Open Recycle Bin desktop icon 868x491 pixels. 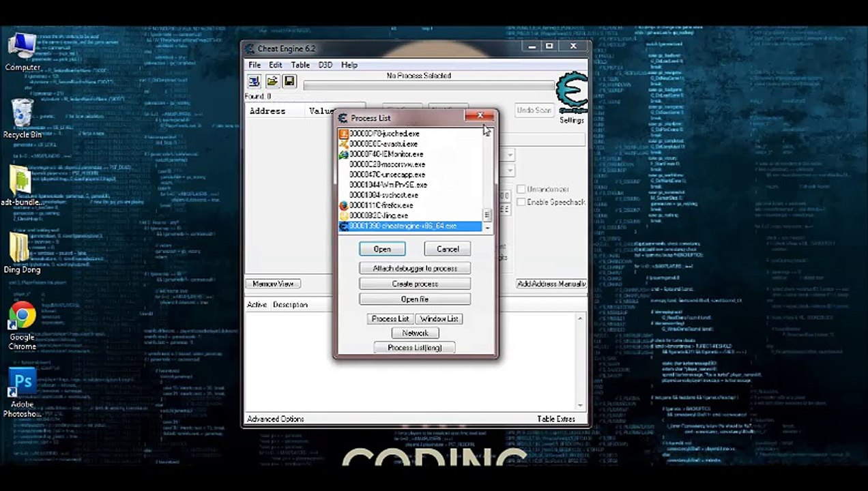[23, 119]
